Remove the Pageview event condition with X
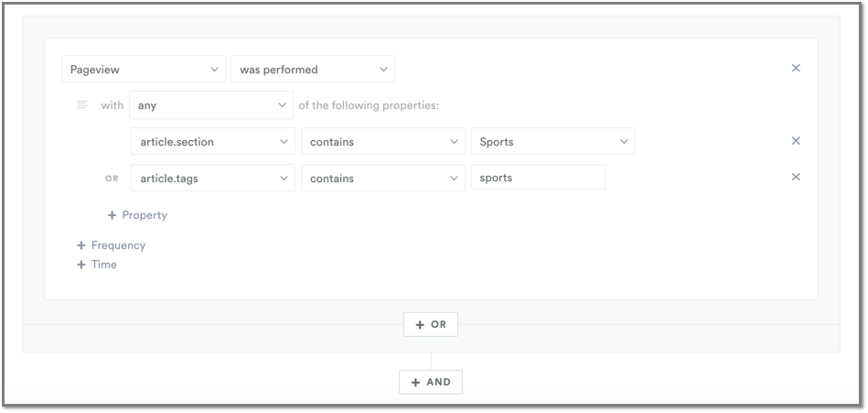 click(x=796, y=68)
